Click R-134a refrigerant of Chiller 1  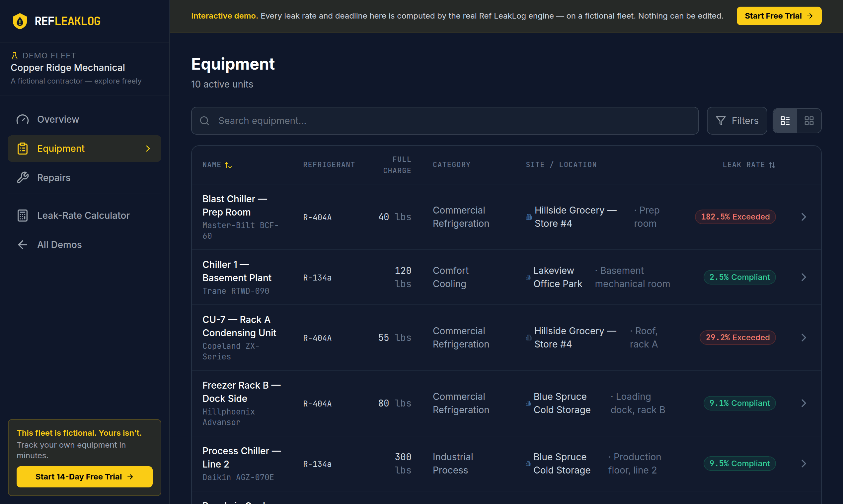pos(317,278)
